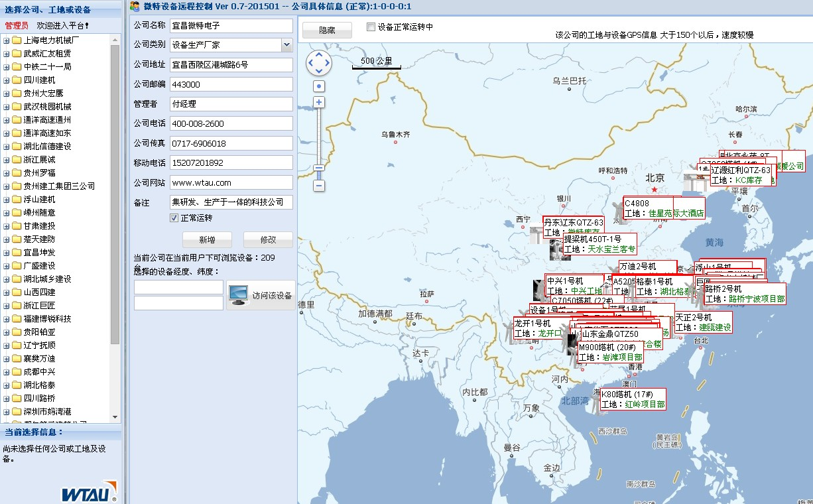Viewport: 813px width, 504px height.
Task: Select 成都中兴 in the company tree
Action: (x=39, y=372)
